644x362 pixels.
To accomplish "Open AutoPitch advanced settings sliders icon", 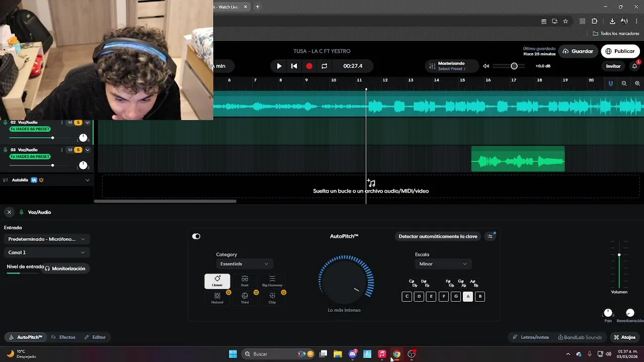I will coord(490,236).
